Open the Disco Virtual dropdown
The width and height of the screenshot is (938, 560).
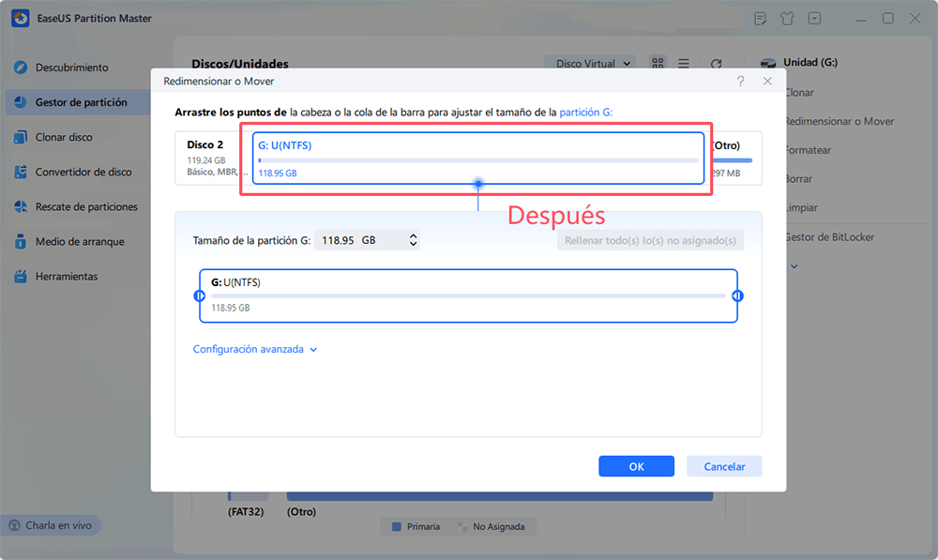(x=592, y=64)
